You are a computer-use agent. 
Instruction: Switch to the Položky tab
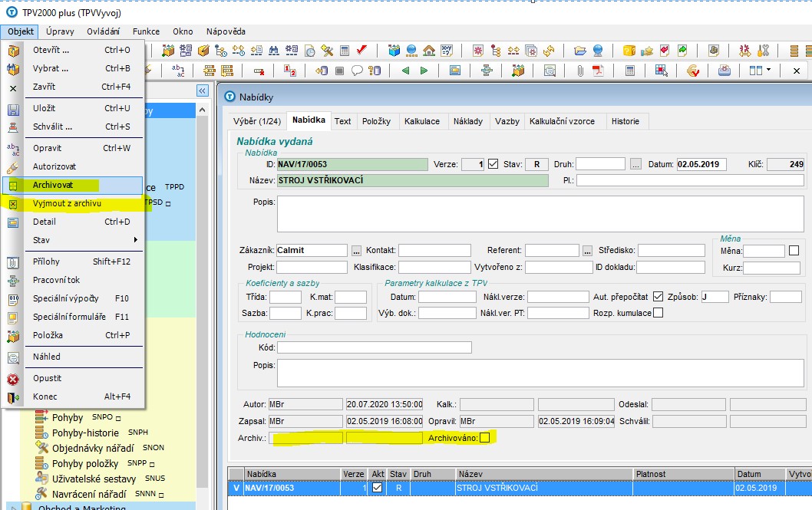point(377,121)
